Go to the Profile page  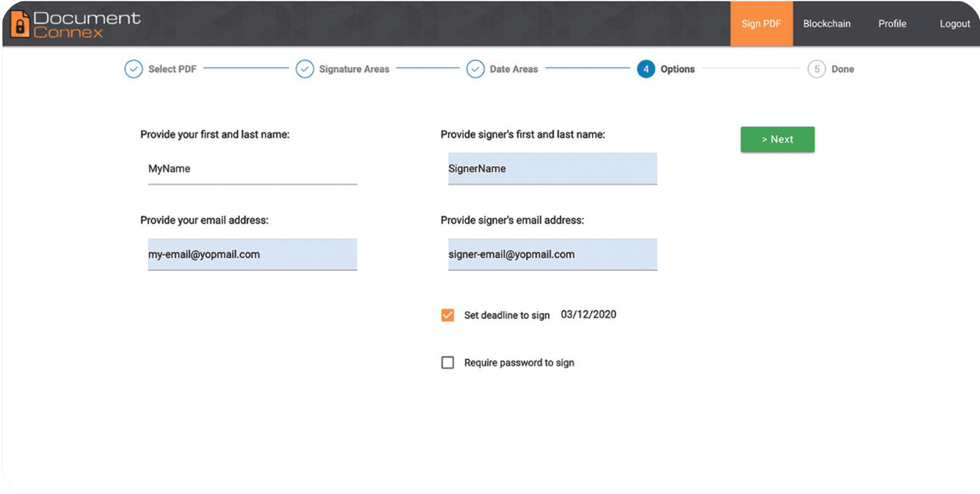893,23
